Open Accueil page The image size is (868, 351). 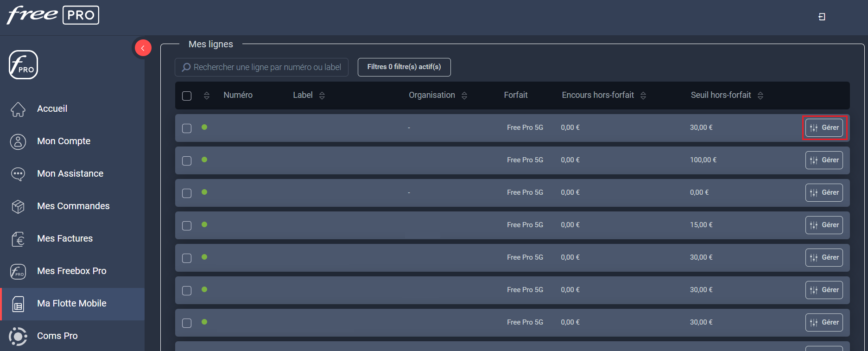click(x=52, y=108)
